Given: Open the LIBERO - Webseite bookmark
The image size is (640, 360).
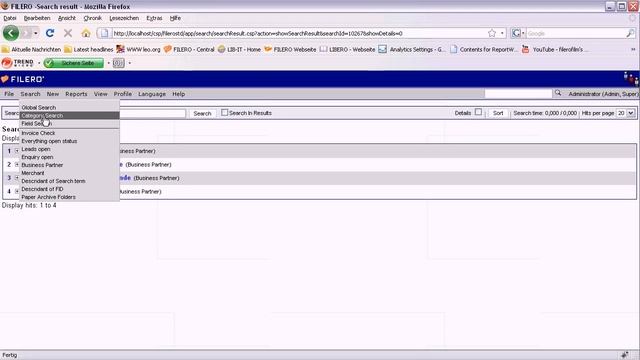Looking at the screenshot, I should 347,49.
